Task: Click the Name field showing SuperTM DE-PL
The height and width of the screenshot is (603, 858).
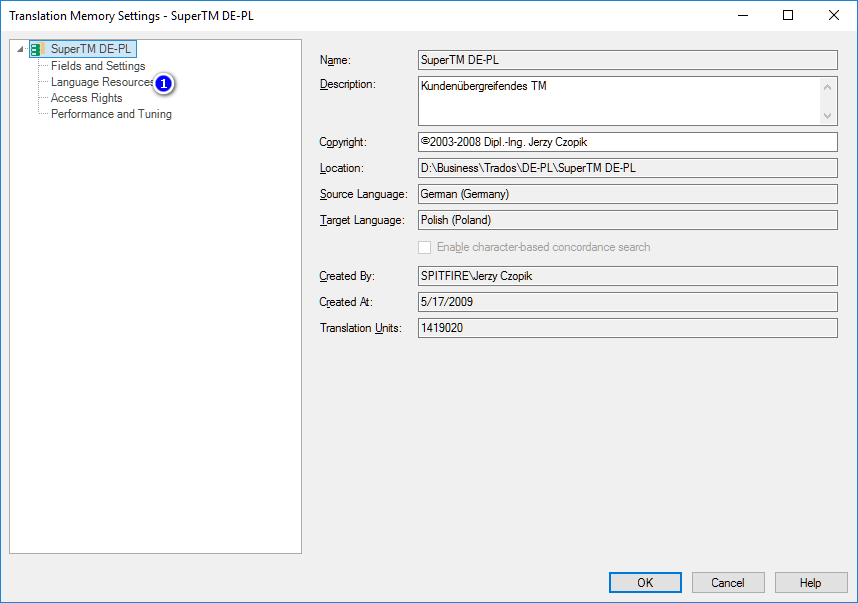Action: [628, 60]
